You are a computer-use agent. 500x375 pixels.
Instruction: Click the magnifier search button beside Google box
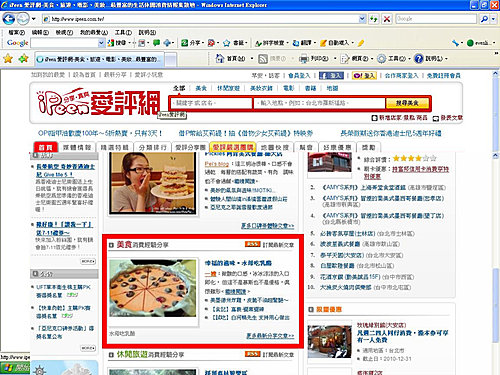point(484,19)
